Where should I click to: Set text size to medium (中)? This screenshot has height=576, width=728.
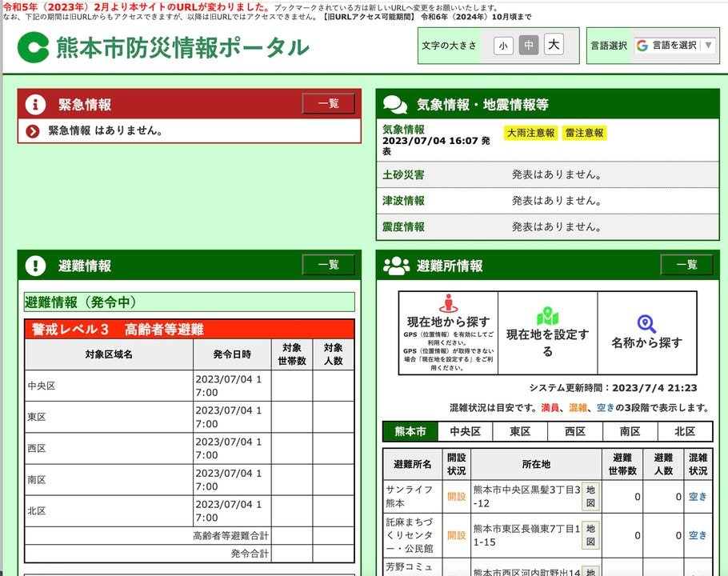click(x=528, y=46)
